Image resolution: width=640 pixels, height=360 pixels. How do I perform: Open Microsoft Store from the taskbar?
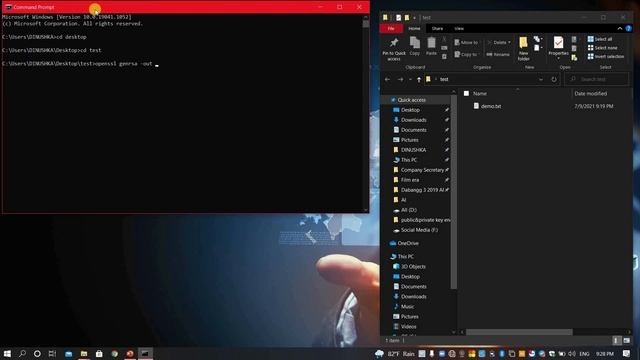[99, 353]
